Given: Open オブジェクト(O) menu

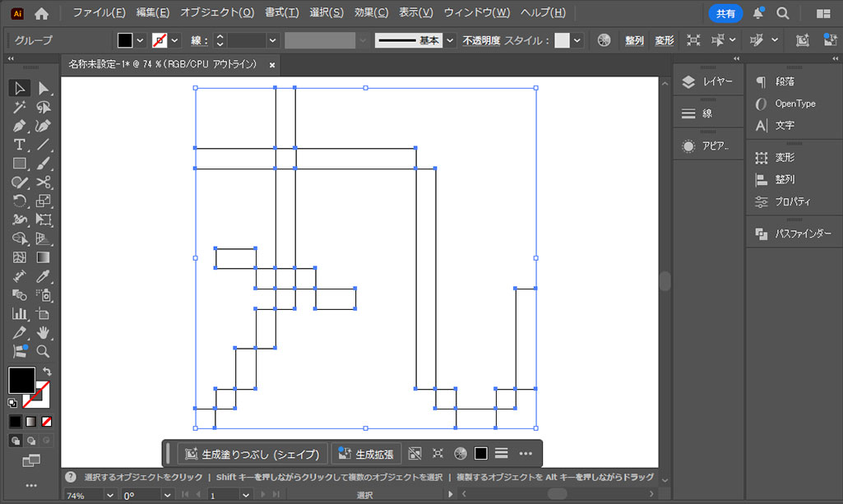Looking at the screenshot, I should click(217, 12).
